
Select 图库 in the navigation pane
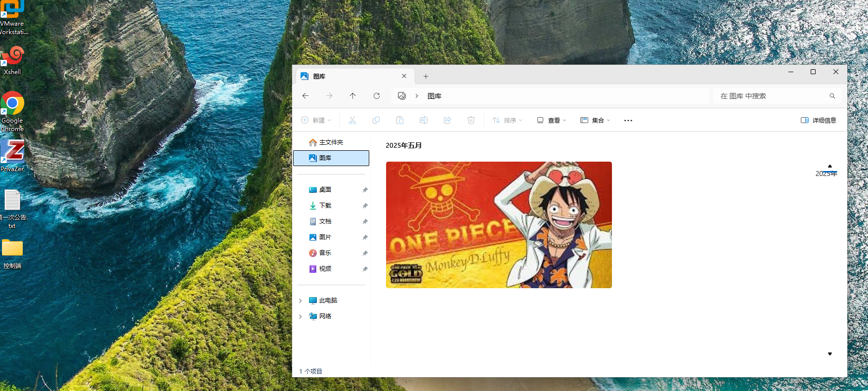331,158
